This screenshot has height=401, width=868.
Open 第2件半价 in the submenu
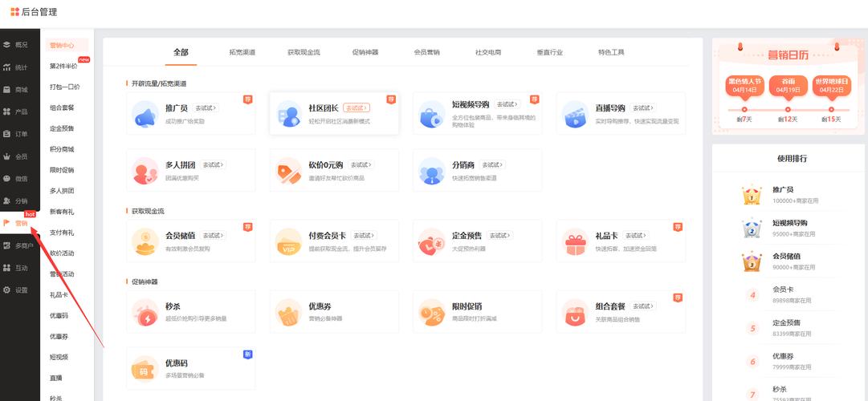[x=63, y=67]
